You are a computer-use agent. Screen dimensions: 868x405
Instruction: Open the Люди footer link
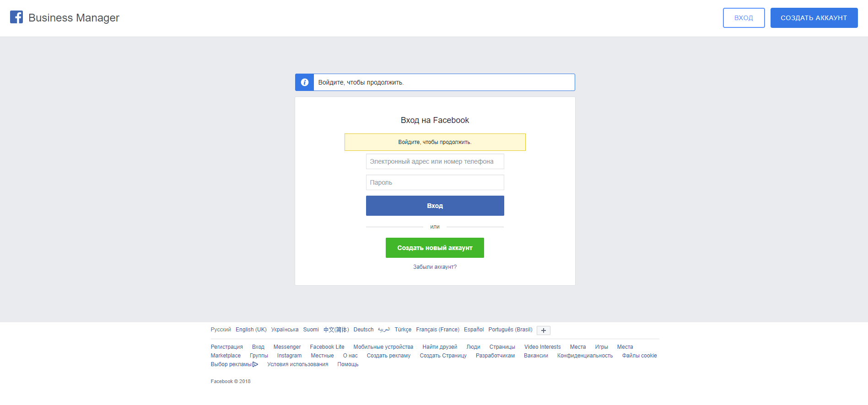point(473,347)
